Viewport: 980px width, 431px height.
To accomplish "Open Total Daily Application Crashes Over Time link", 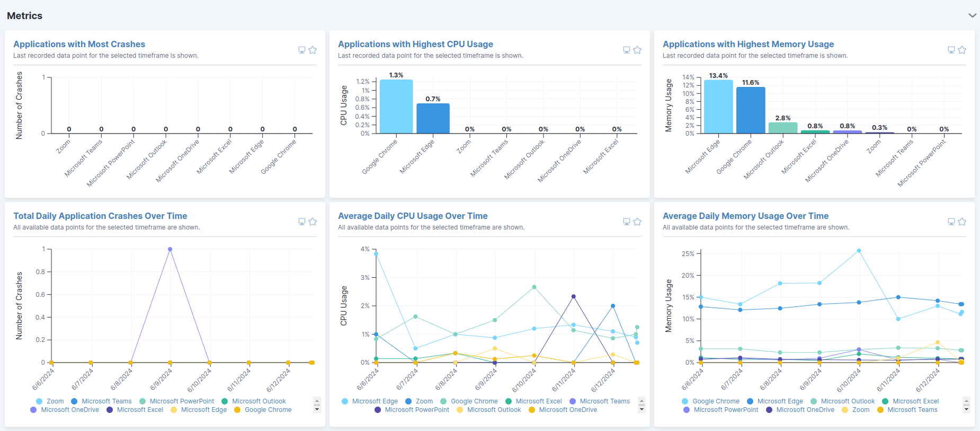I will pos(100,216).
